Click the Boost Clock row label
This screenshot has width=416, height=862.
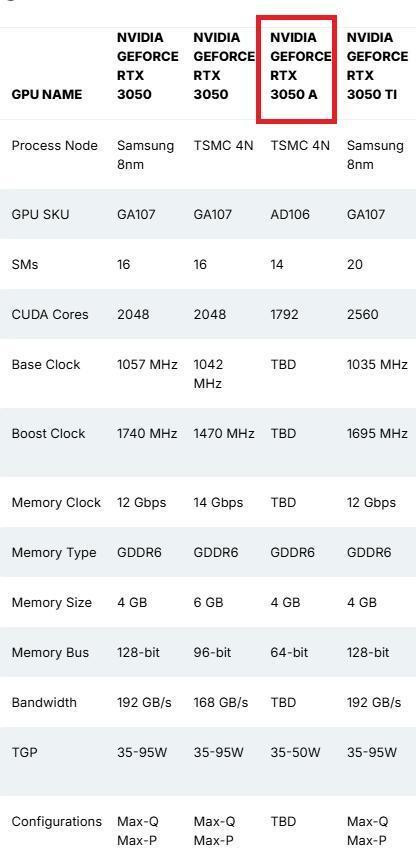click(48, 433)
